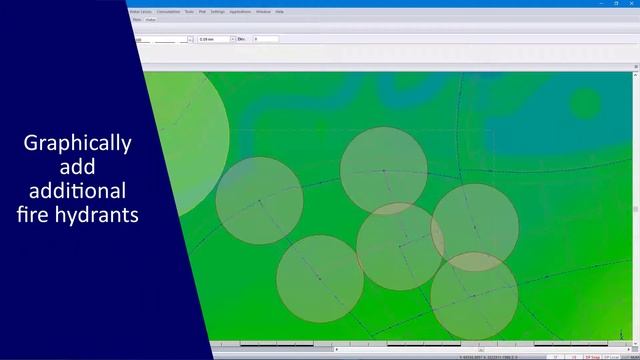Image resolution: width=640 pixels, height=360 pixels.
Task: Expand the 0.18 mm line width dropdown
Action: coord(233,39)
